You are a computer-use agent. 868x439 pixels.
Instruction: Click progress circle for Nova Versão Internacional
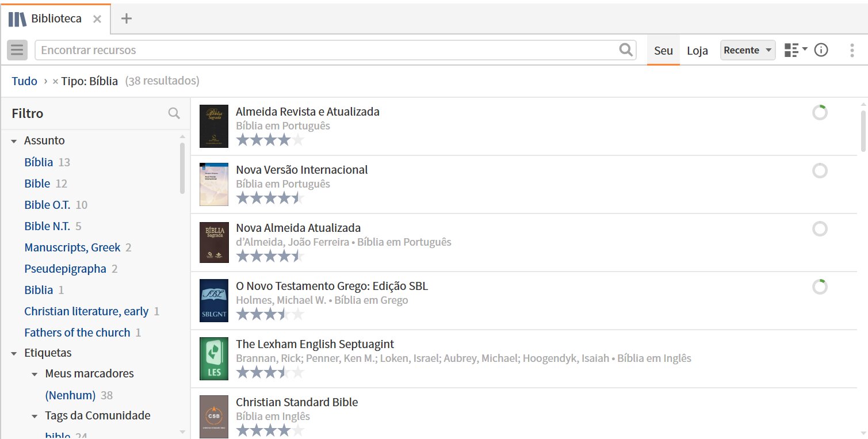coord(820,171)
